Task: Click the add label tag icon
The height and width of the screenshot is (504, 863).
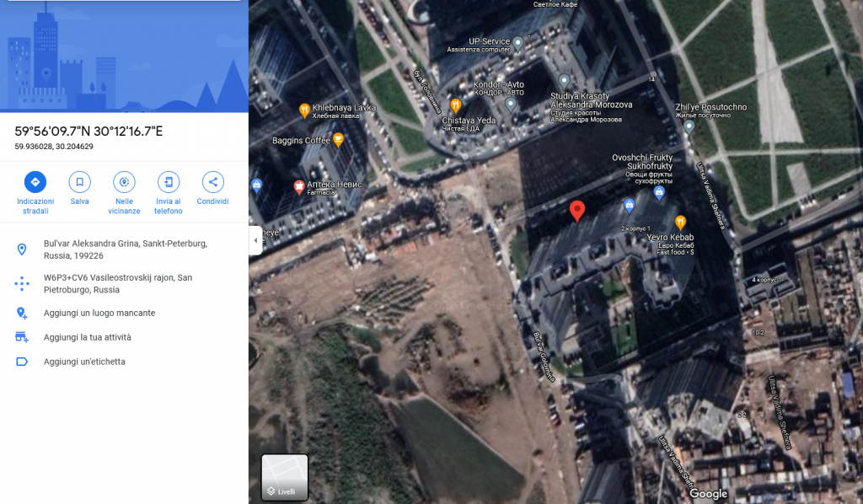Action: 22,362
